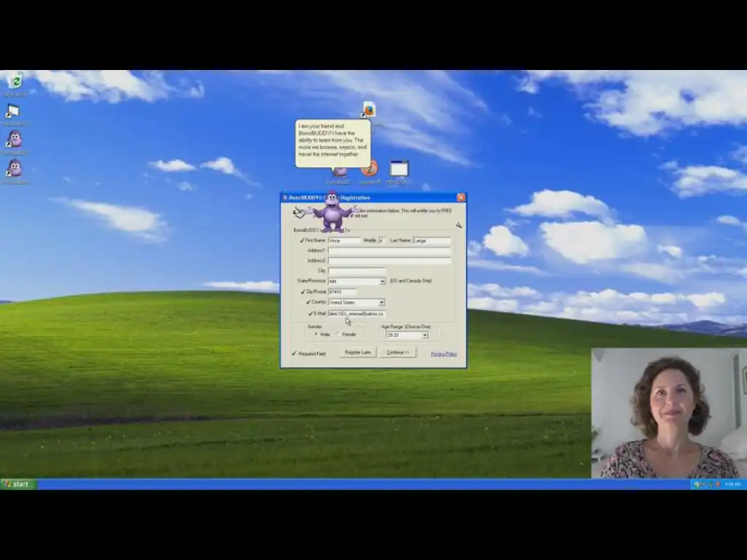Click the Last Name field

pos(432,241)
